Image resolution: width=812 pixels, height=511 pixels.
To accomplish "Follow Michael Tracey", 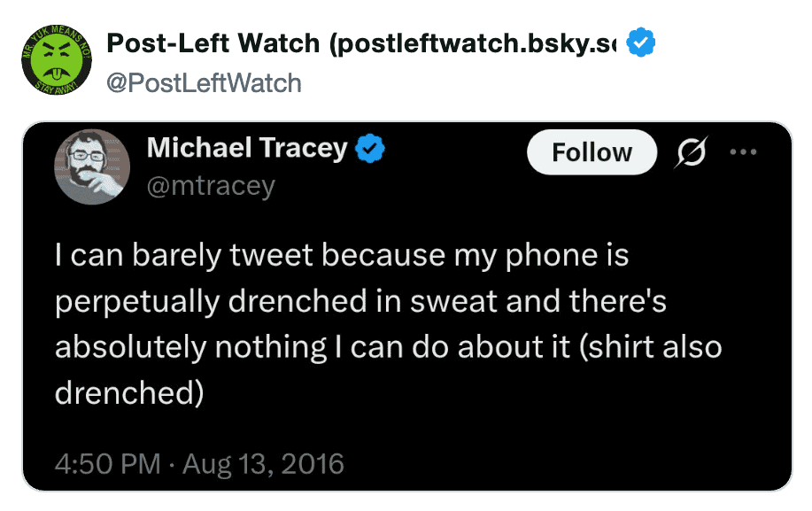I will coord(592,152).
